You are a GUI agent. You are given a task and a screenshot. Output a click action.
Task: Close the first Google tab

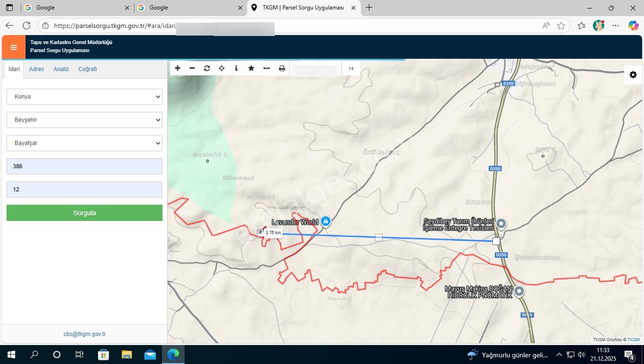click(127, 8)
